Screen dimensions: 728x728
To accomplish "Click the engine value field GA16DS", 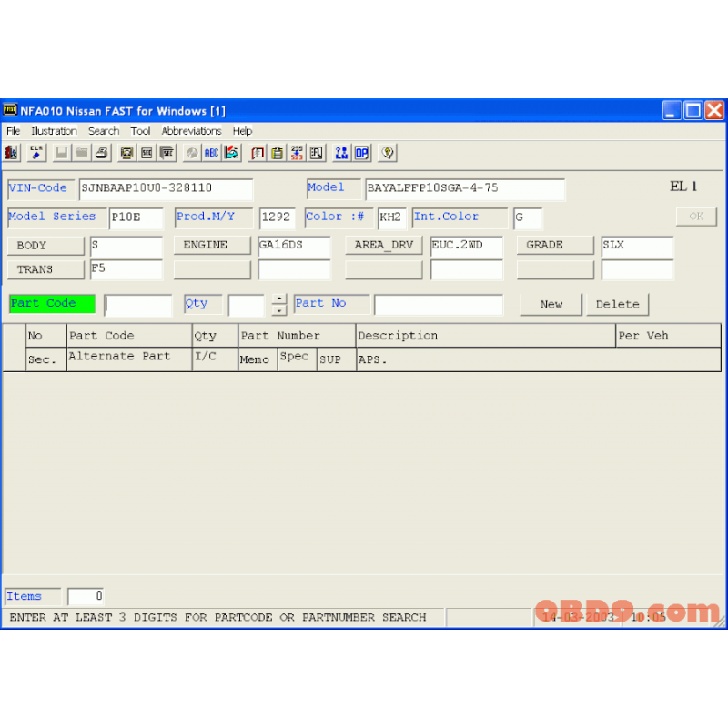I will [x=294, y=247].
